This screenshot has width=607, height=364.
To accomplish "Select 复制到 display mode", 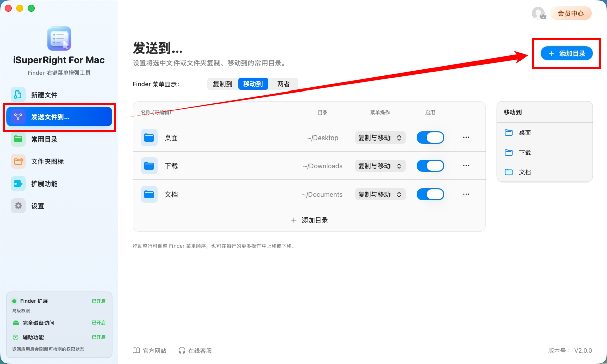I will (x=223, y=84).
